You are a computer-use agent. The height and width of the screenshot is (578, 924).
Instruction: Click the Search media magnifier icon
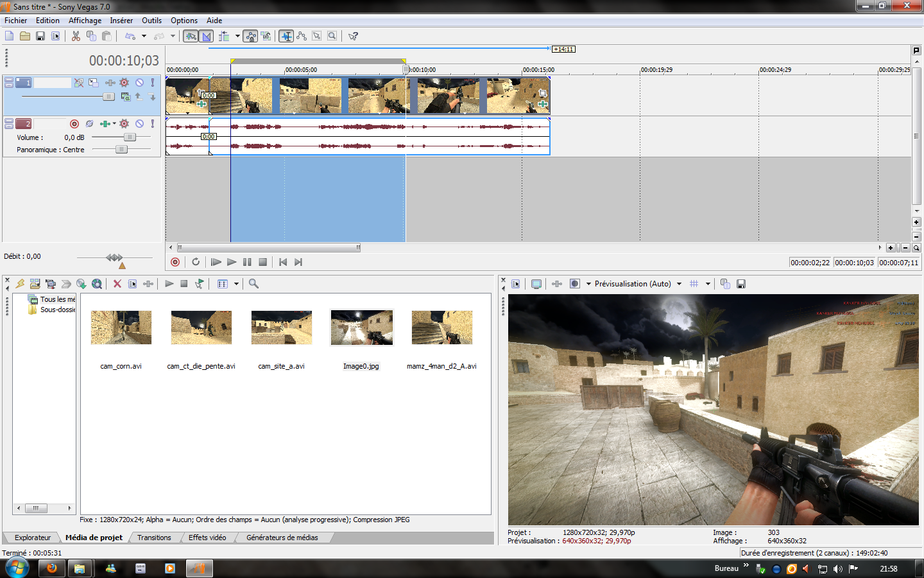pos(253,284)
